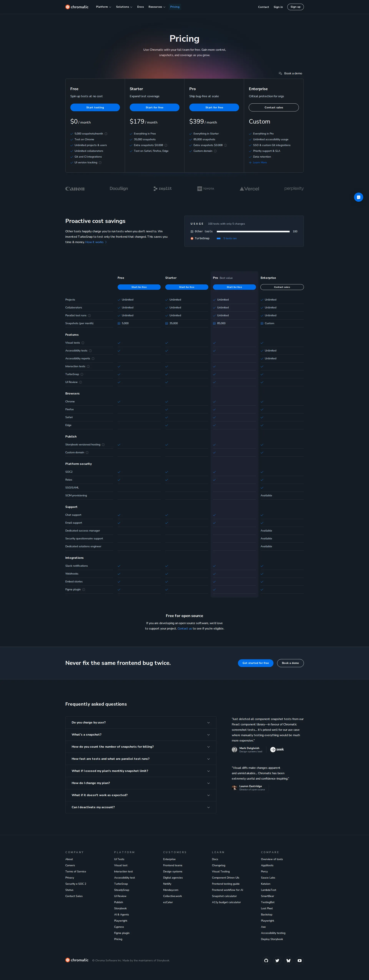Open the YouTube icon in footer
Viewport: 369px width, 980px height.
(x=299, y=961)
